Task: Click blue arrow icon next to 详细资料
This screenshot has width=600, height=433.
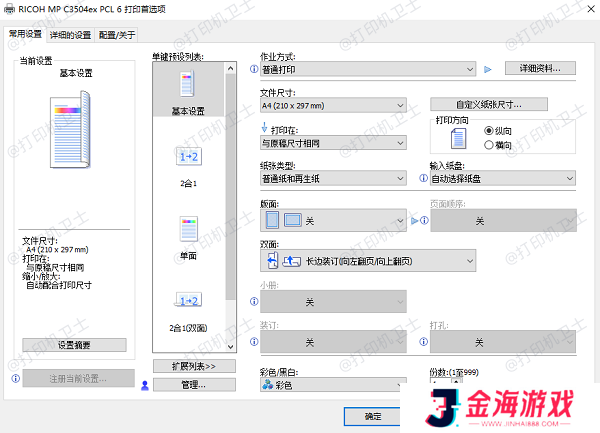Action: tap(488, 69)
